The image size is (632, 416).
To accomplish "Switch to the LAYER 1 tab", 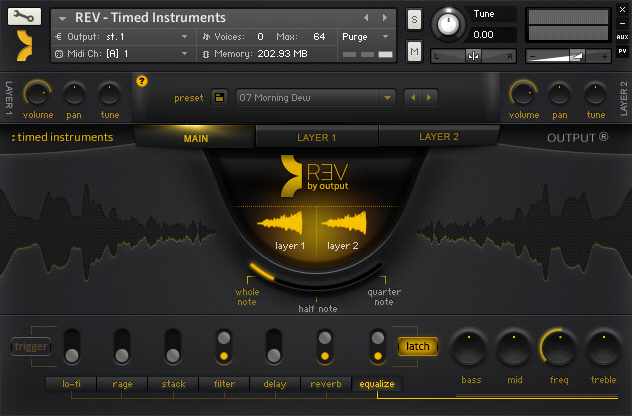I will tap(317, 137).
